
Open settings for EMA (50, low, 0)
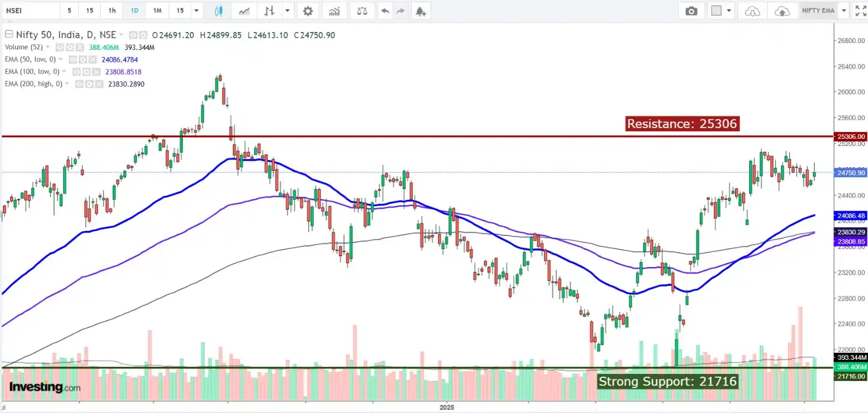click(x=82, y=60)
